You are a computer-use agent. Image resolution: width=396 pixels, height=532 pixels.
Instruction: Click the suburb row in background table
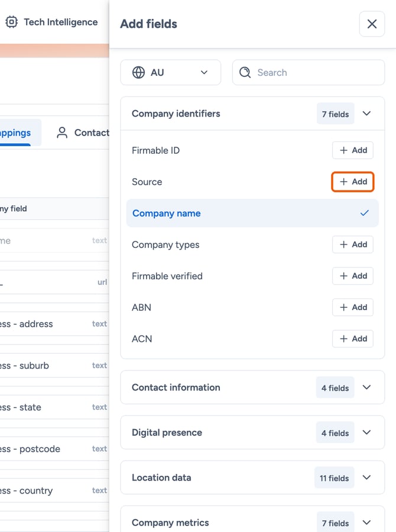point(54,365)
